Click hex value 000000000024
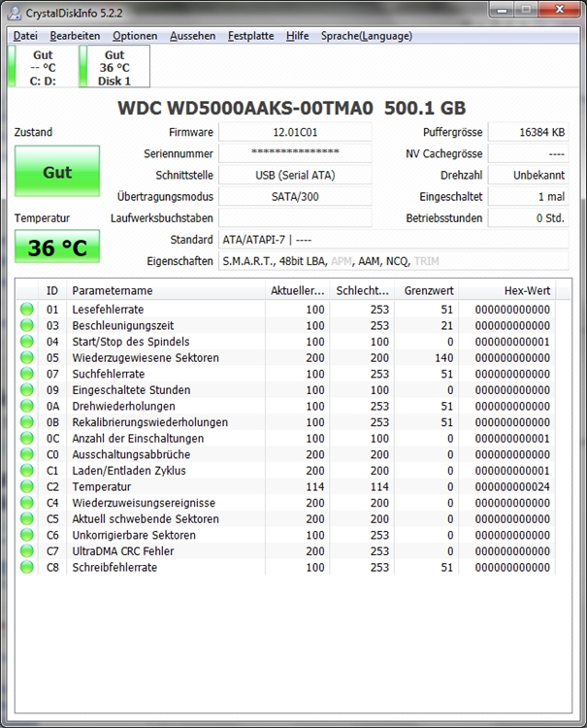 pyautogui.click(x=512, y=486)
